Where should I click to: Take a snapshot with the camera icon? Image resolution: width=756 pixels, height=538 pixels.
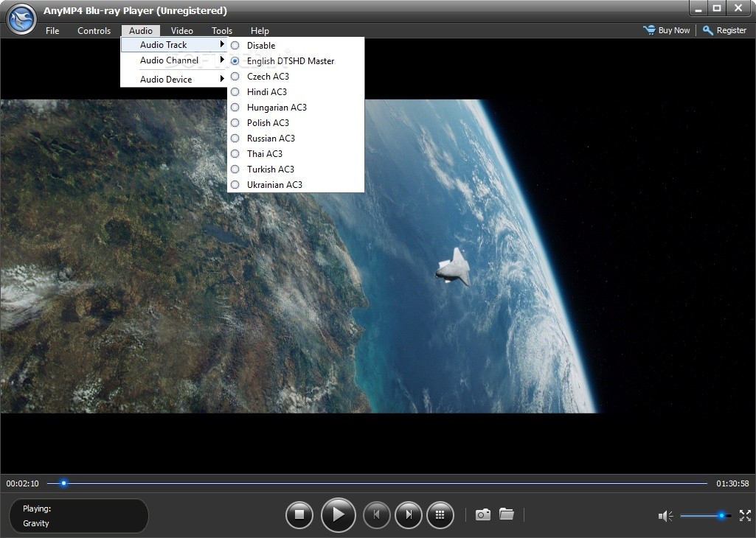[x=482, y=514]
